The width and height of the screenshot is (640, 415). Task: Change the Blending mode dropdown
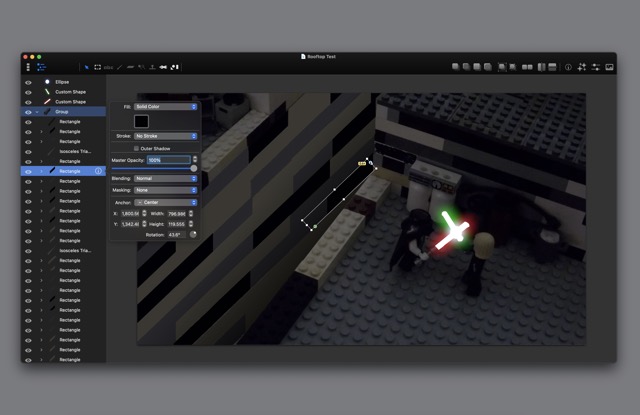click(165, 179)
